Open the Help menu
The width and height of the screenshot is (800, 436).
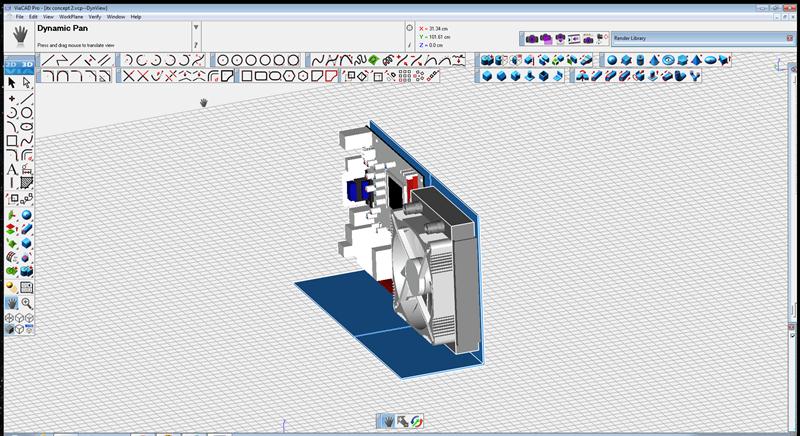pos(136,17)
